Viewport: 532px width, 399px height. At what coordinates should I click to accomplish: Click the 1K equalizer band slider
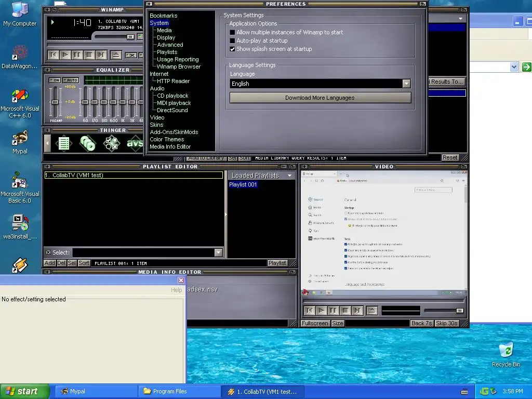[123, 102]
